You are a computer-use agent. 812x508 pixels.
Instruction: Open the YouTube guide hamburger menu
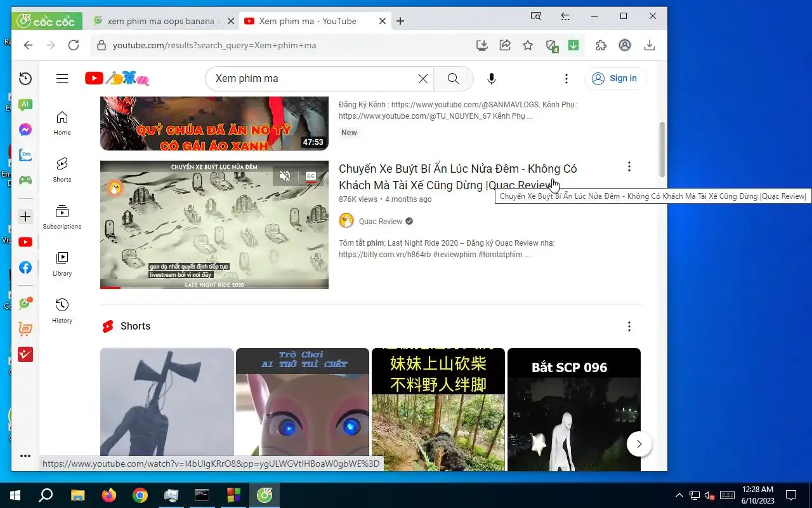[62, 79]
